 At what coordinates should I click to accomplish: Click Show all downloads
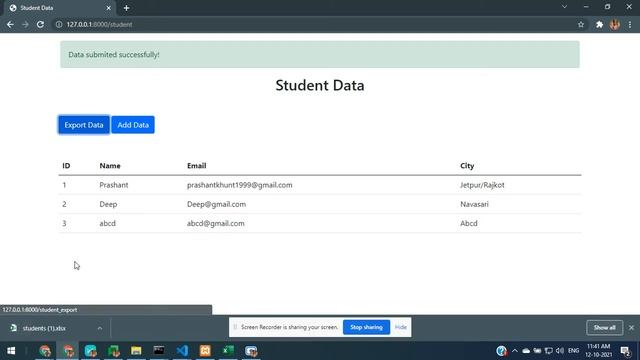pyautogui.click(x=604, y=328)
